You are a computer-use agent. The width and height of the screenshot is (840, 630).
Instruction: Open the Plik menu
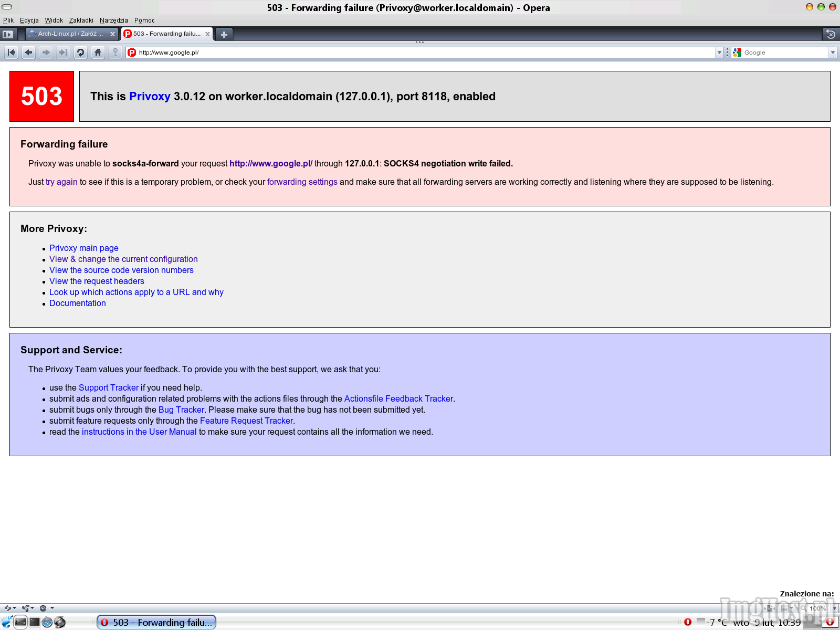[x=8, y=20]
